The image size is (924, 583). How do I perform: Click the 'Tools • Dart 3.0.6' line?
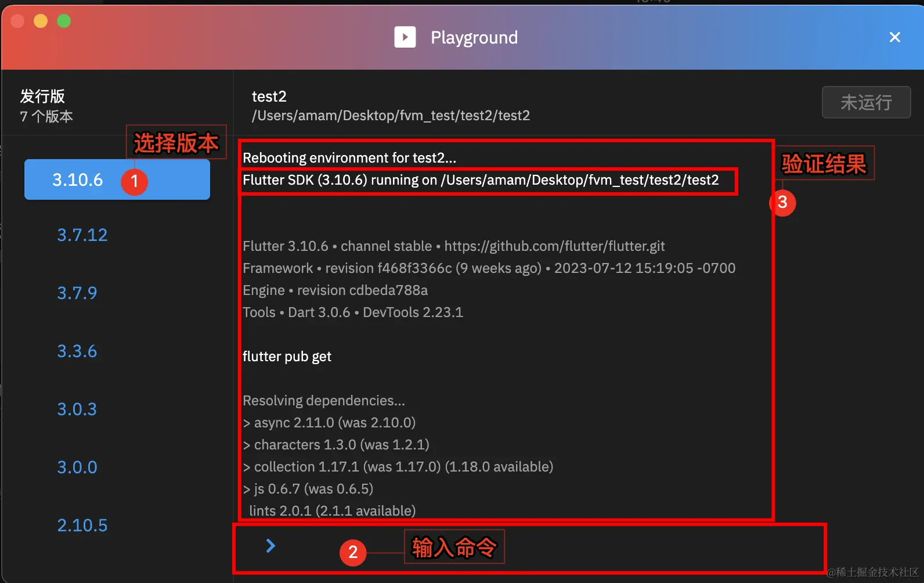tap(353, 312)
